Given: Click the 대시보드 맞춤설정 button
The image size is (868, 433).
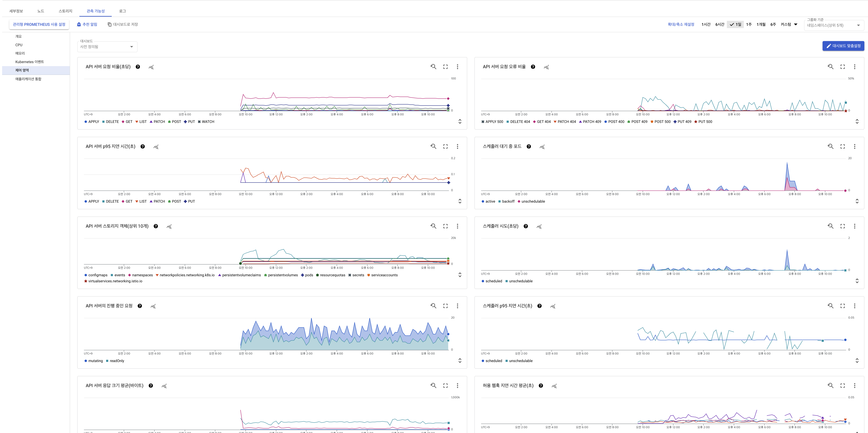Looking at the screenshot, I should [843, 46].
